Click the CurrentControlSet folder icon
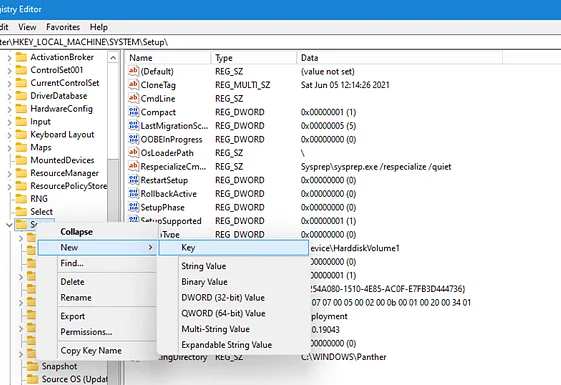 click(x=21, y=83)
